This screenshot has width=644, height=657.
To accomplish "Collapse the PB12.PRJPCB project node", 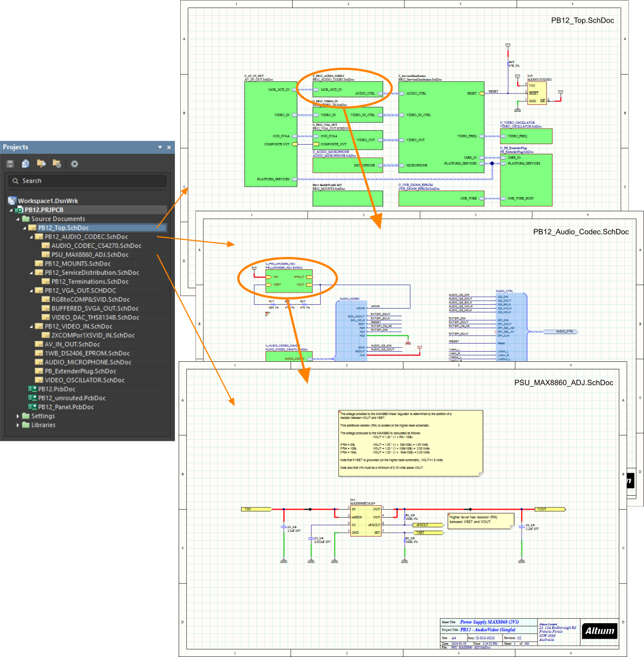I will click(11, 210).
